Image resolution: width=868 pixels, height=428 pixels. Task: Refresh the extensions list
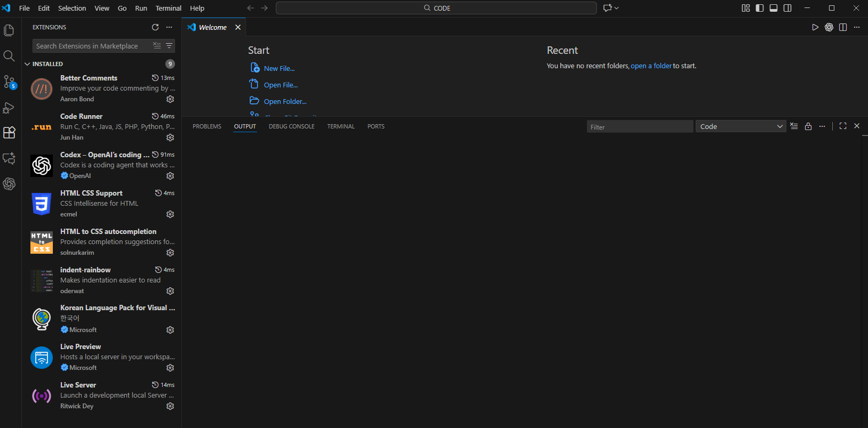tap(155, 27)
